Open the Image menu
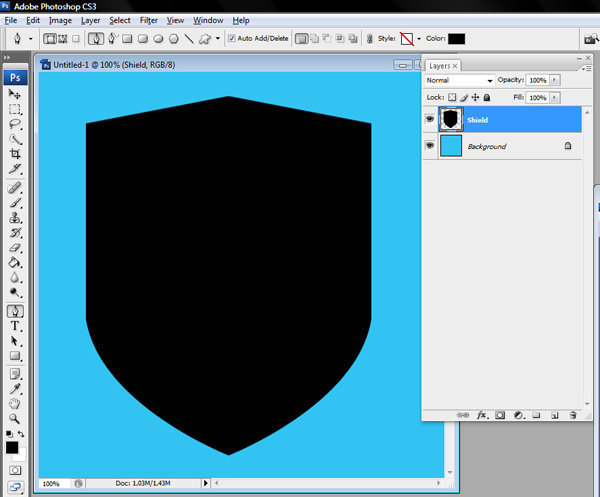The height and width of the screenshot is (497, 600). 60,20
